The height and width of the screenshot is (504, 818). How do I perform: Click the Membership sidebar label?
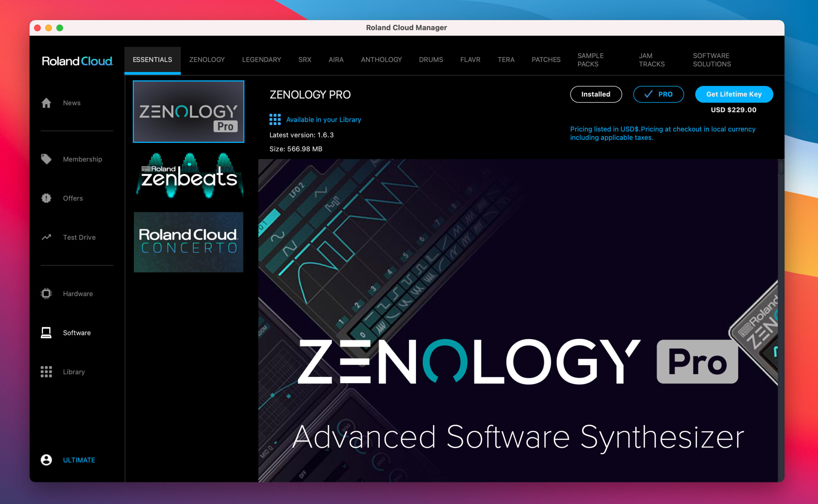click(83, 159)
